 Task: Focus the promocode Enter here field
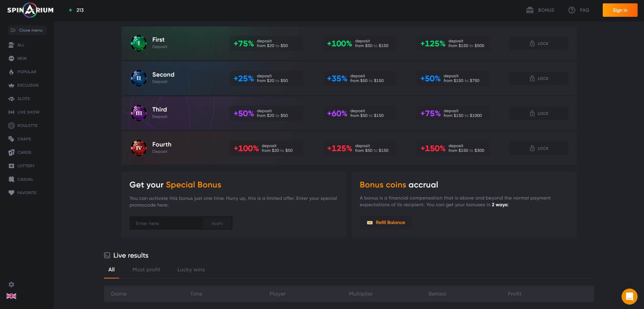click(x=166, y=223)
